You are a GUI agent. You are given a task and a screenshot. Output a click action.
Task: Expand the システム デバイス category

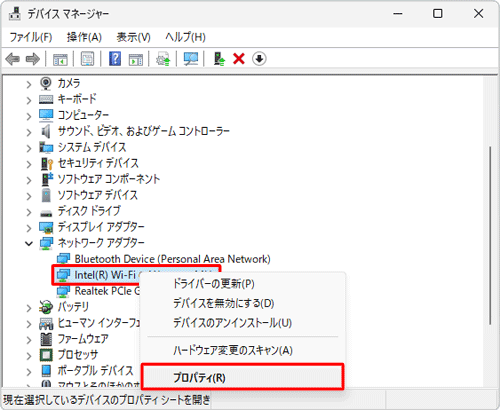coord(29,148)
